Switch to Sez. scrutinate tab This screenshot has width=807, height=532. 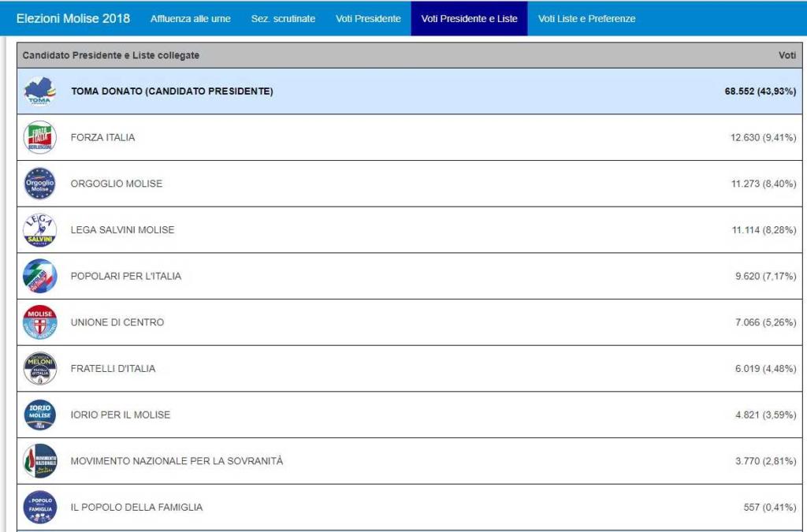pos(283,19)
